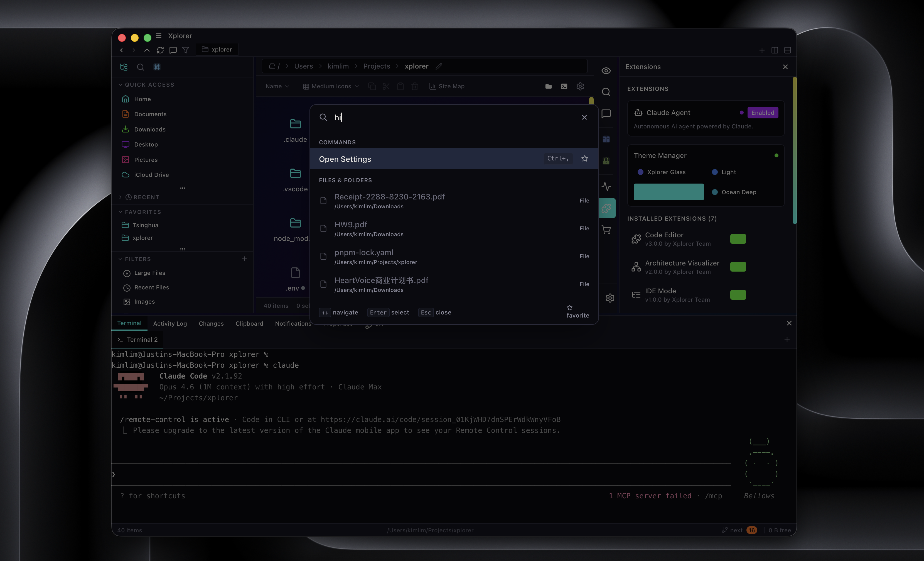Image resolution: width=924 pixels, height=561 pixels.
Task: Click the filter funnel icon
Action: click(x=186, y=50)
